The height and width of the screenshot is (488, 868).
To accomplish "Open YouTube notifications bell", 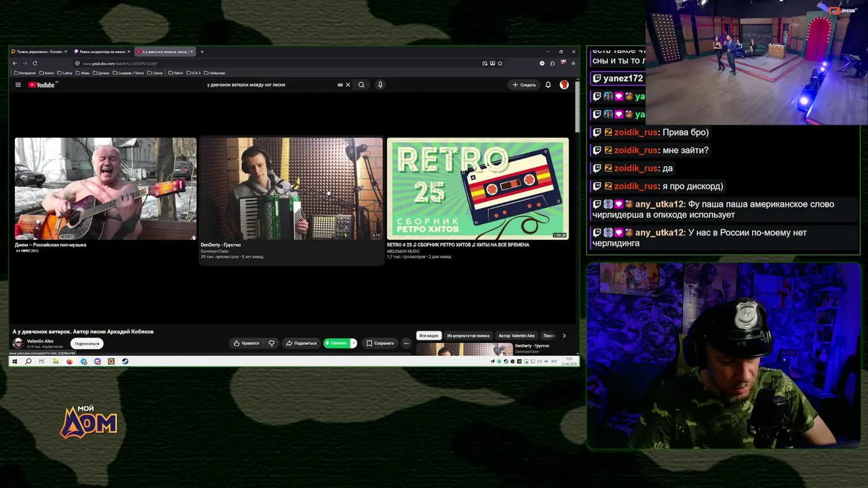I will 548,85.
